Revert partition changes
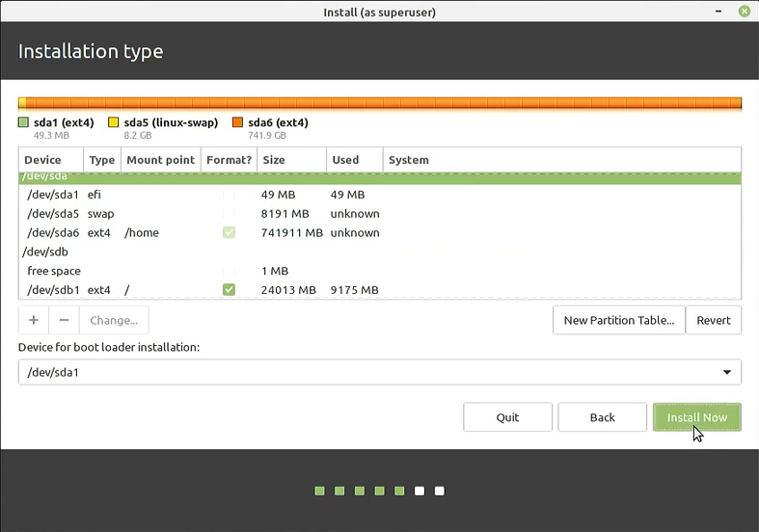Screen dimensions: 759x532 click(x=714, y=320)
